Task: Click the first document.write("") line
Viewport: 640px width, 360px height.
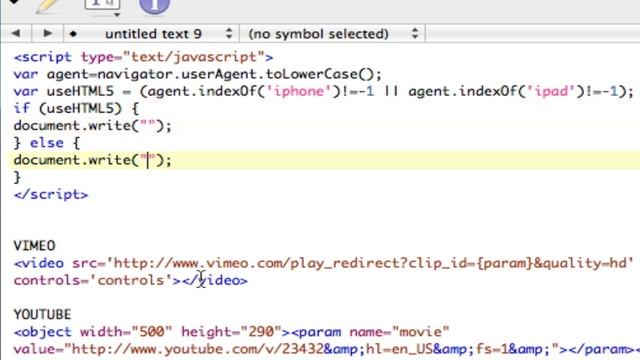Action: [x=93, y=126]
